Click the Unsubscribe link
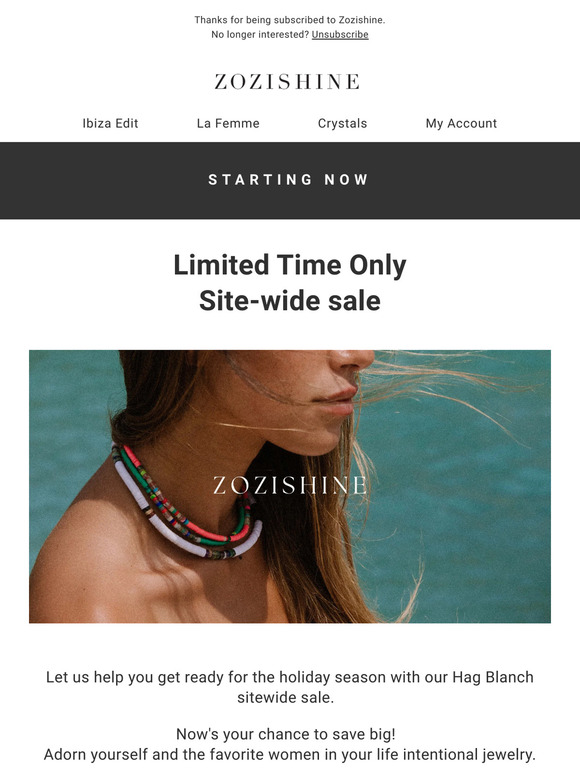This screenshot has height=774, width=580. click(x=340, y=35)
